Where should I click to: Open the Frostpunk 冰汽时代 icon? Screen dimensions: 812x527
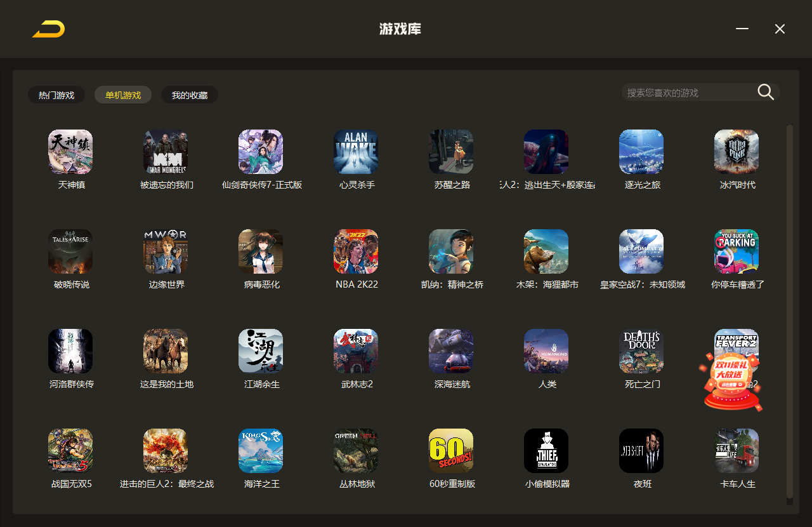coord(737,152)
